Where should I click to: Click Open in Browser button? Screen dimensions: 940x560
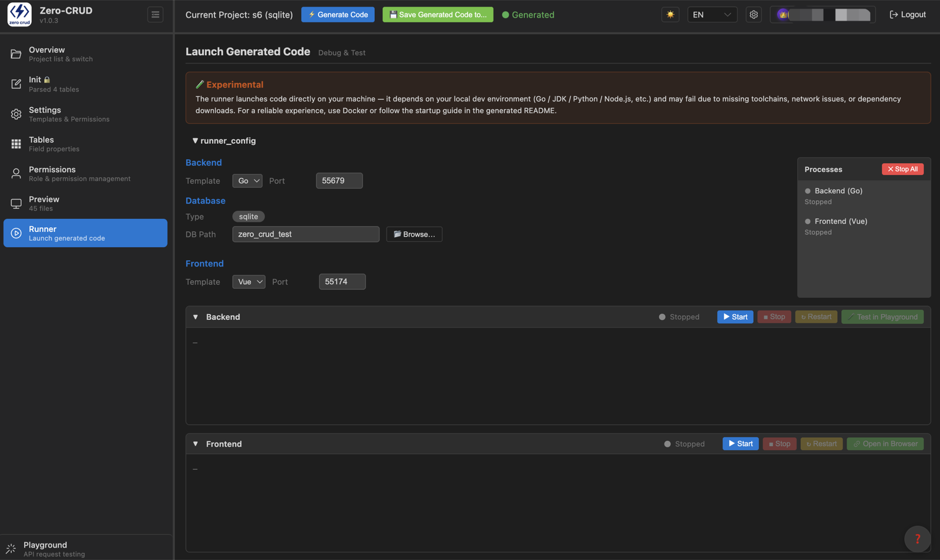tap(885, 444)
